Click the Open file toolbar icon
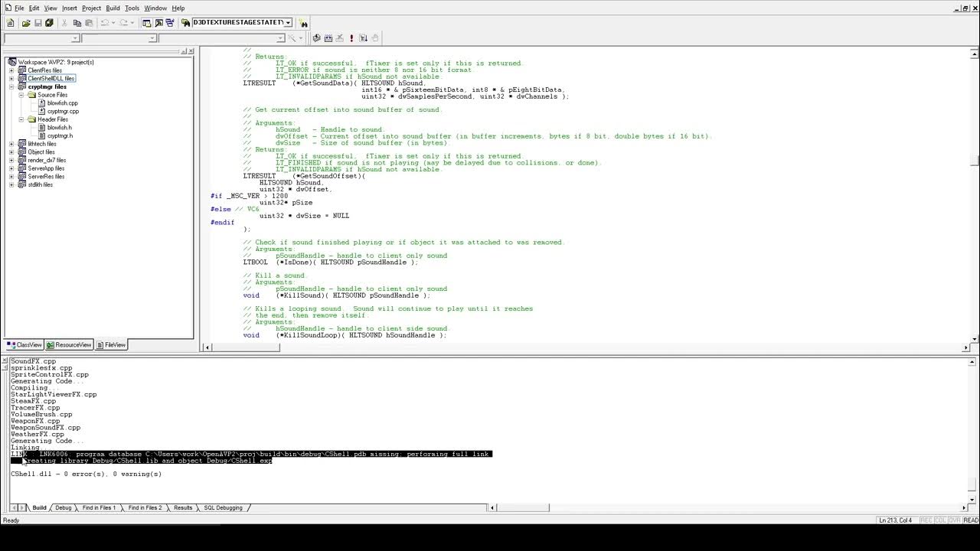 tap(26, 23)
